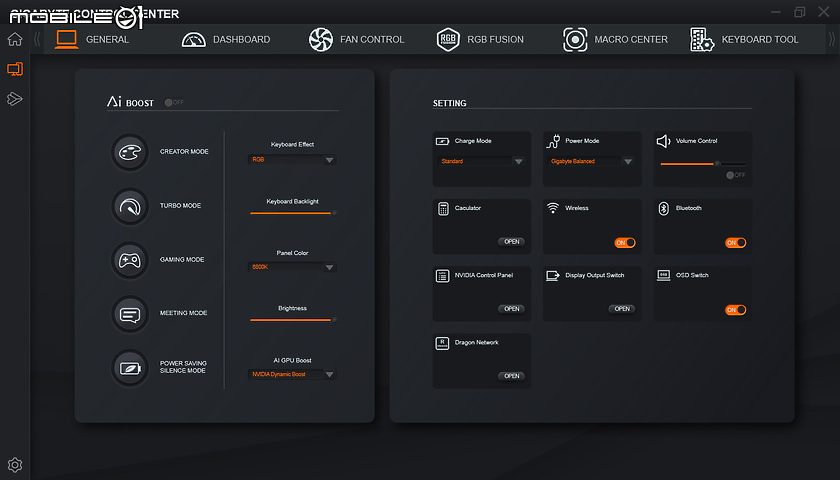Screen dimensions: 840x480
Task: Click the home icon in left sidebar
Action: tap(15, 39)
